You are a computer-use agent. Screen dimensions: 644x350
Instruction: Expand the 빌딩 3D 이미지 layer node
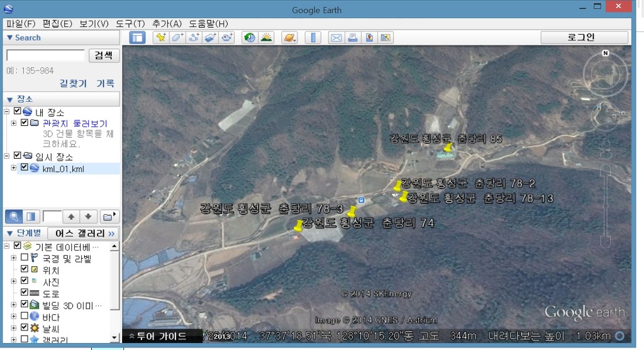[x=14, y=305]
